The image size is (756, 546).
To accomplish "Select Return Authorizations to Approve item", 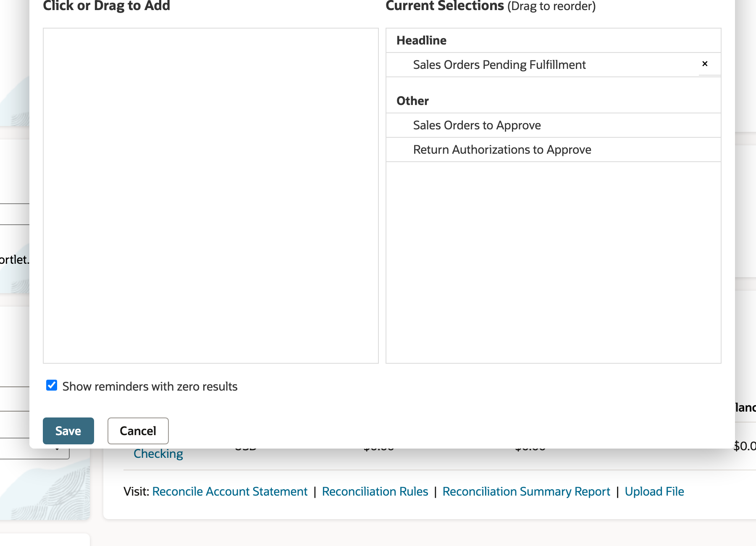I will [x=553, y=150].
